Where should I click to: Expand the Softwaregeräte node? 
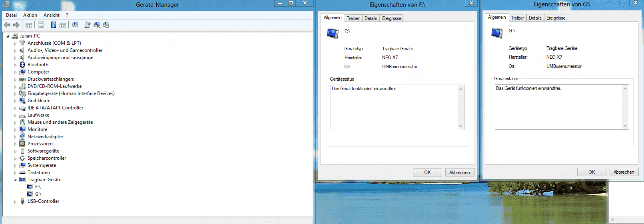[16, 151]
